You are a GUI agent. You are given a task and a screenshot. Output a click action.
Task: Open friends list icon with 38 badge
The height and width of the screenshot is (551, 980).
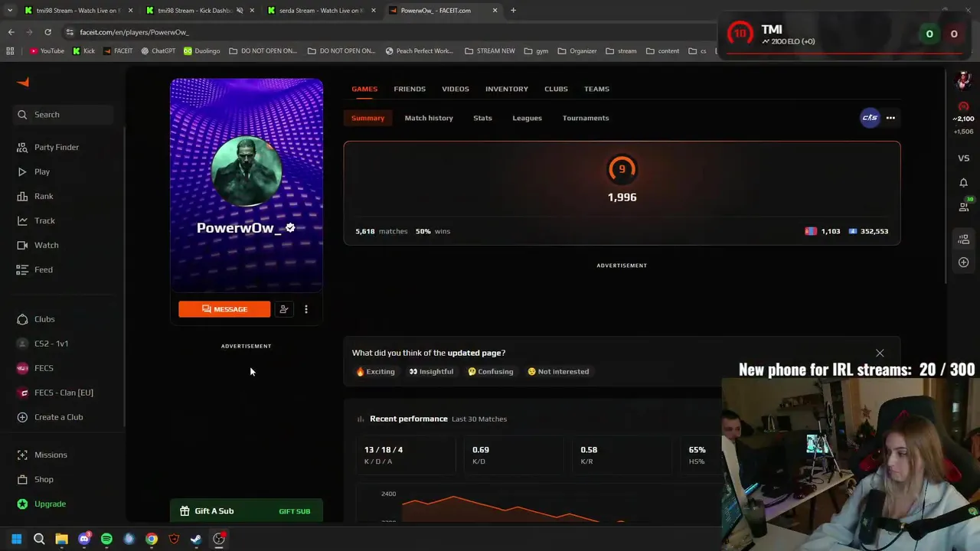click(x=964, y=205)
